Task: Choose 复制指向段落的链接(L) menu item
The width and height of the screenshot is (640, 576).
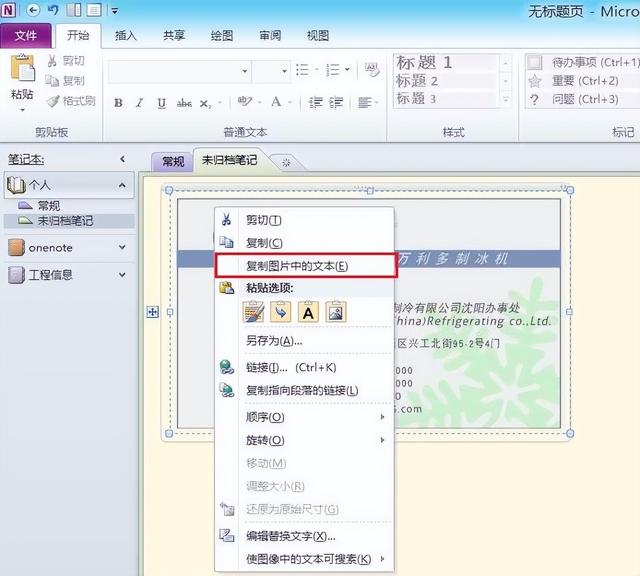Action: [x=304, y=391]
